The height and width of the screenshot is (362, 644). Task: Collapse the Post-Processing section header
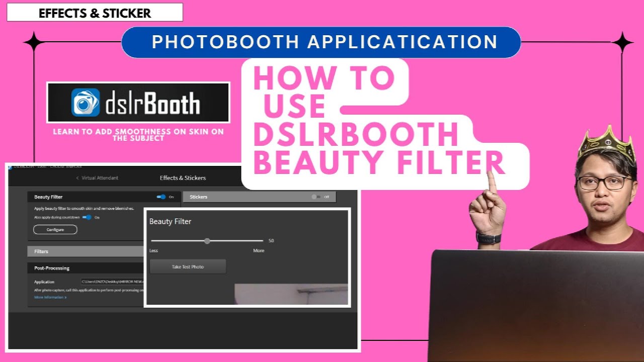point(86,268)
